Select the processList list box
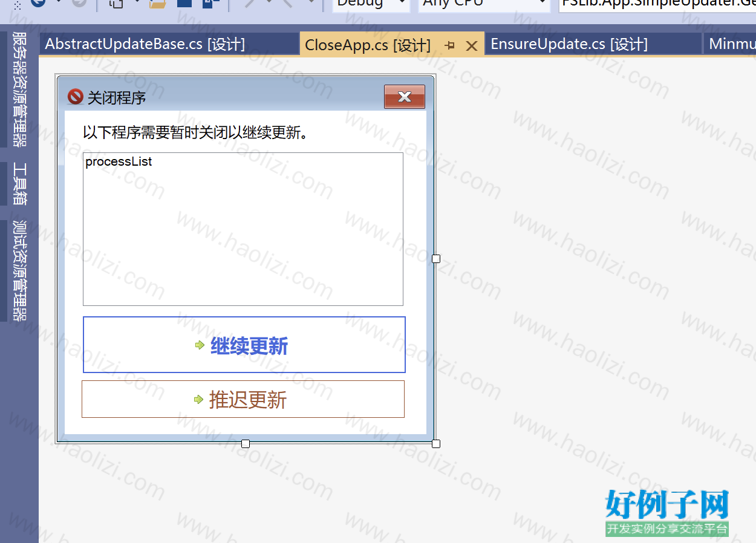The height and width of the screenshot is (543, 756). pyautogui.click(x=243, y=229)
